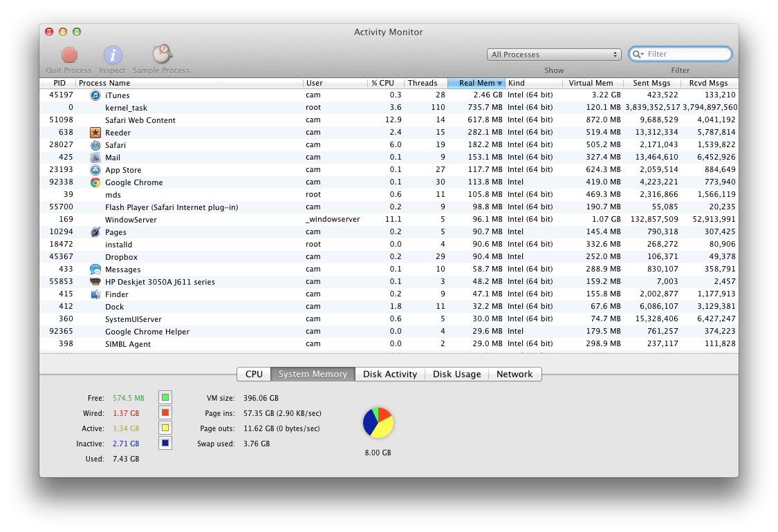This screenshot has width=778, height=532.
Task: Click the Reeder star icon
Action: [95, 133]
